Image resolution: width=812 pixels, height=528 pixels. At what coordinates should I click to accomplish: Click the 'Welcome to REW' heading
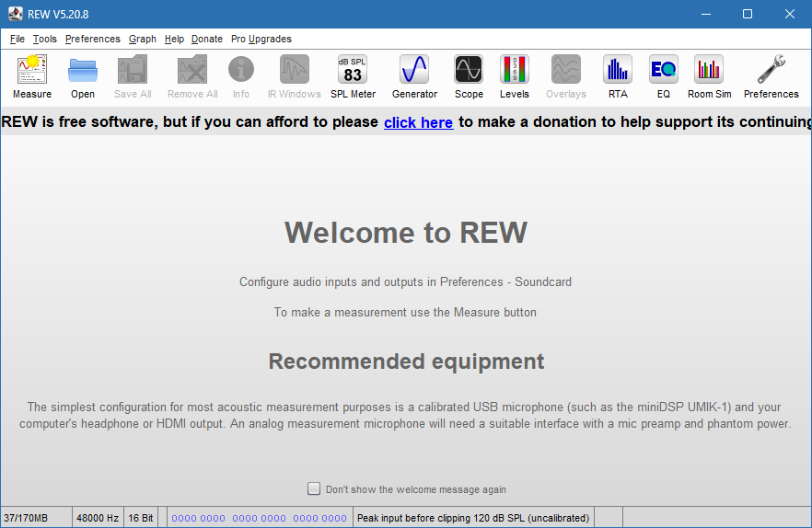click(406, 233)
